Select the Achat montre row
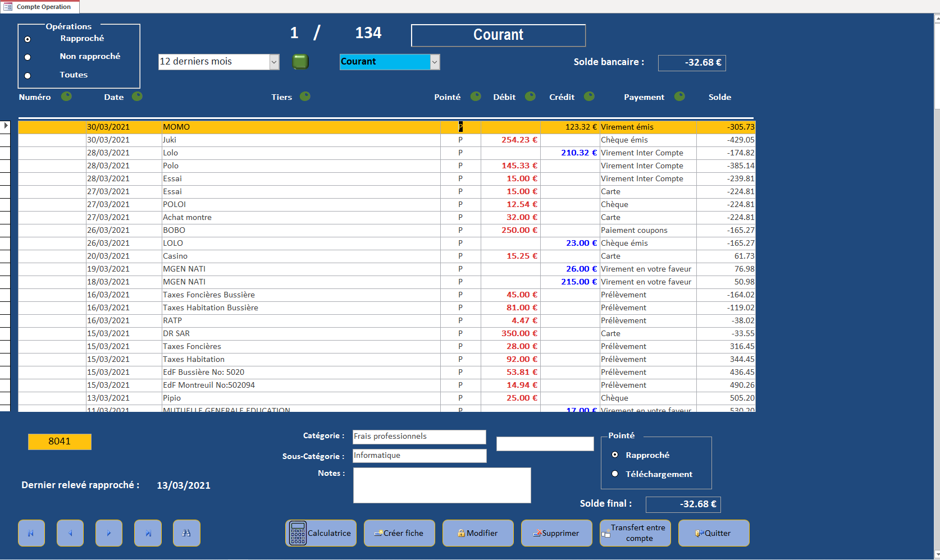The width and height of the screenshot is (940, 560). click(387, 217)
